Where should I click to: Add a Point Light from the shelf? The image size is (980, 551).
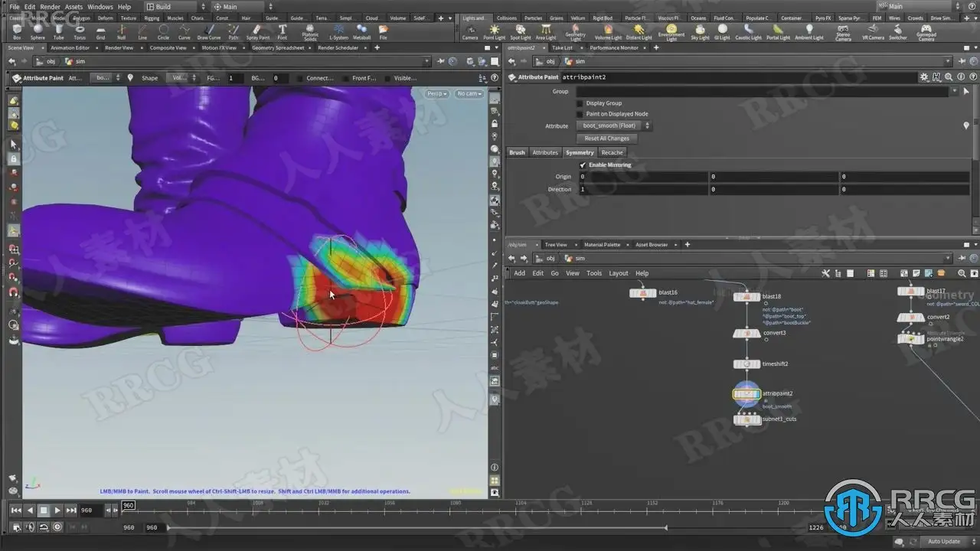(x=494, y=31)
